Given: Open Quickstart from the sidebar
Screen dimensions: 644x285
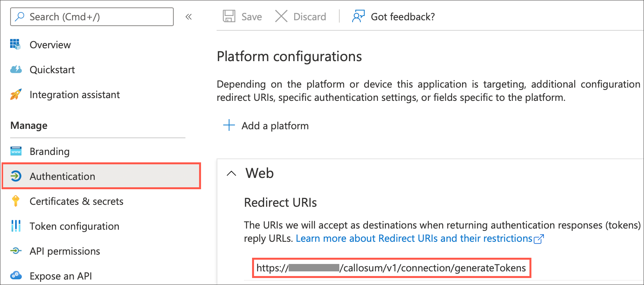Looking at the screenshot, I should [52, 69].
